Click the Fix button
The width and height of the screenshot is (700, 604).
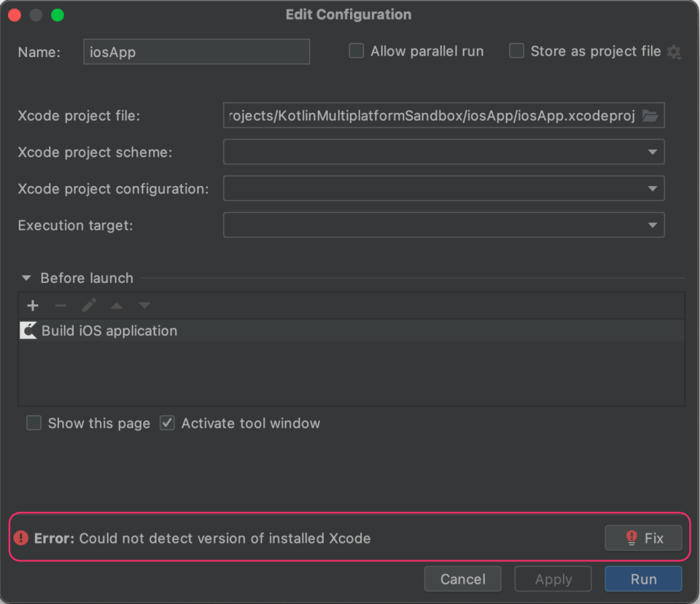click(643, 538)
